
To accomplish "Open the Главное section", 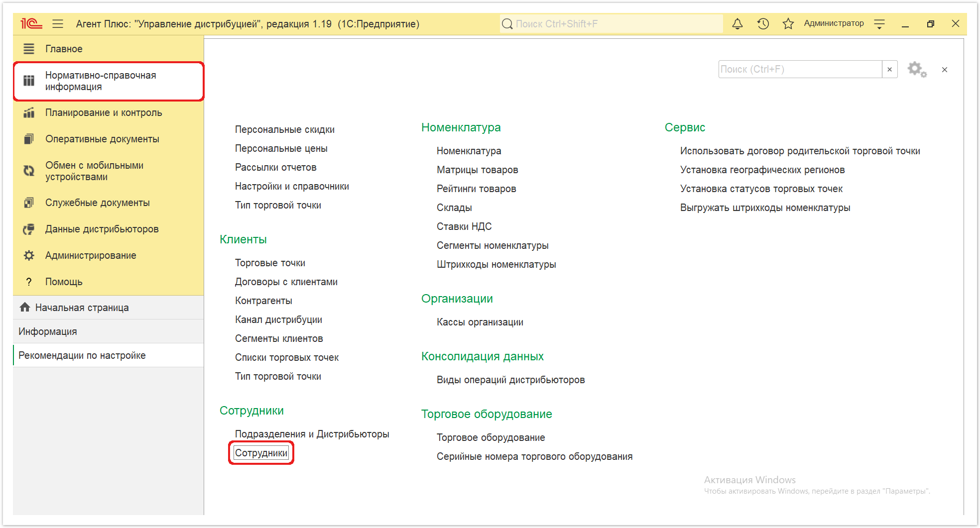I will tap(109, 49).
